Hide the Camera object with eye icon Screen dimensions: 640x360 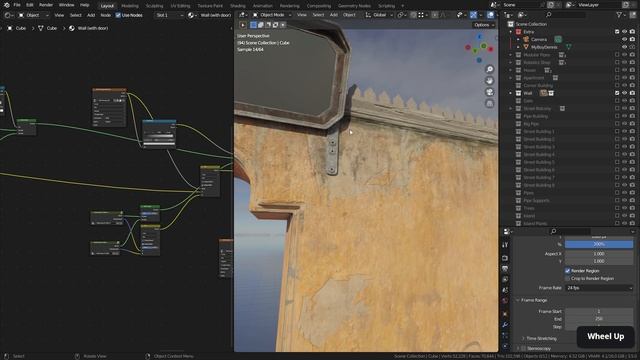(624, 39)
